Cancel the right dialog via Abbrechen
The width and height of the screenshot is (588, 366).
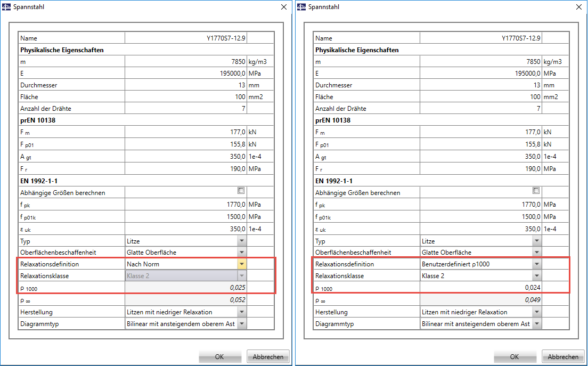(563, 356)
